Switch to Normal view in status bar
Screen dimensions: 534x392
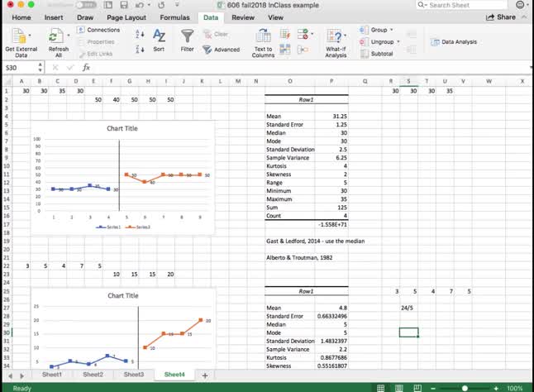[x=382, y=387]
